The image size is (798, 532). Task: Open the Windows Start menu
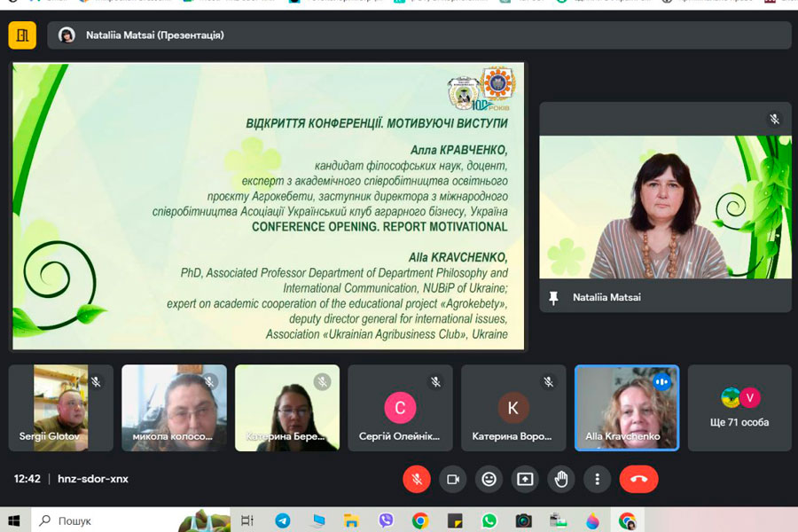(14, 520)
